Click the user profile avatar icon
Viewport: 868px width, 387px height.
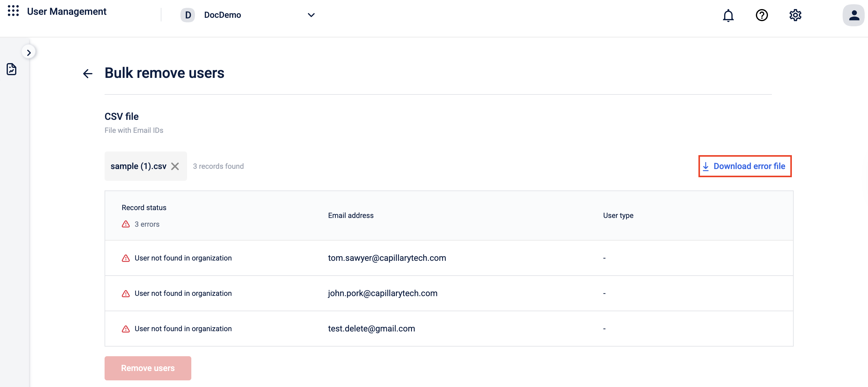(x=853, y=15)
